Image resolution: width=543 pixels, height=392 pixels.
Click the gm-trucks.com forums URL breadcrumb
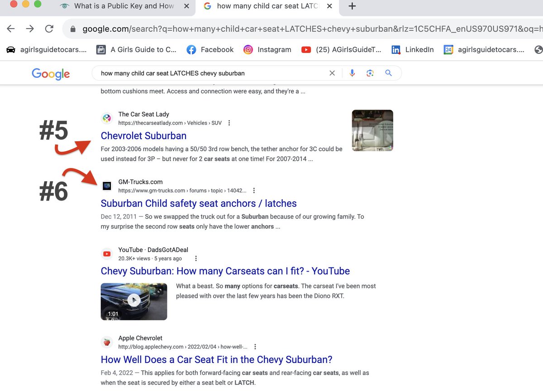182,191
